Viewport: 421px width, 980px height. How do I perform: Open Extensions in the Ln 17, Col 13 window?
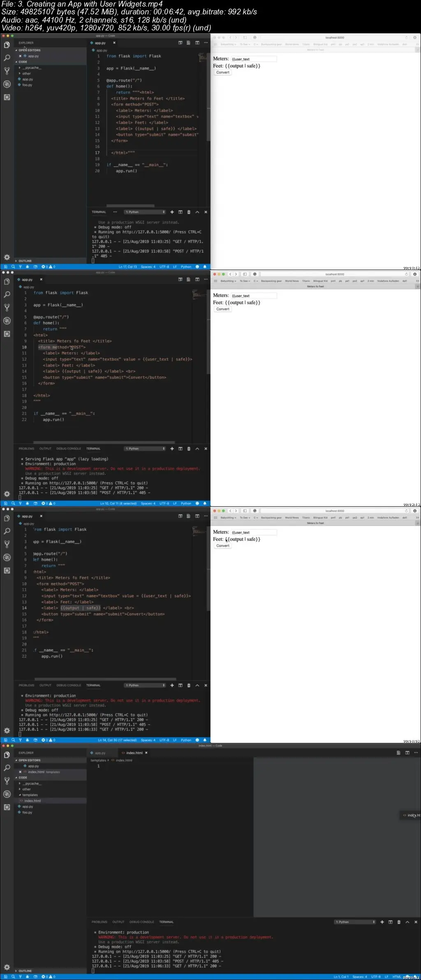click(x=7, y=97)
